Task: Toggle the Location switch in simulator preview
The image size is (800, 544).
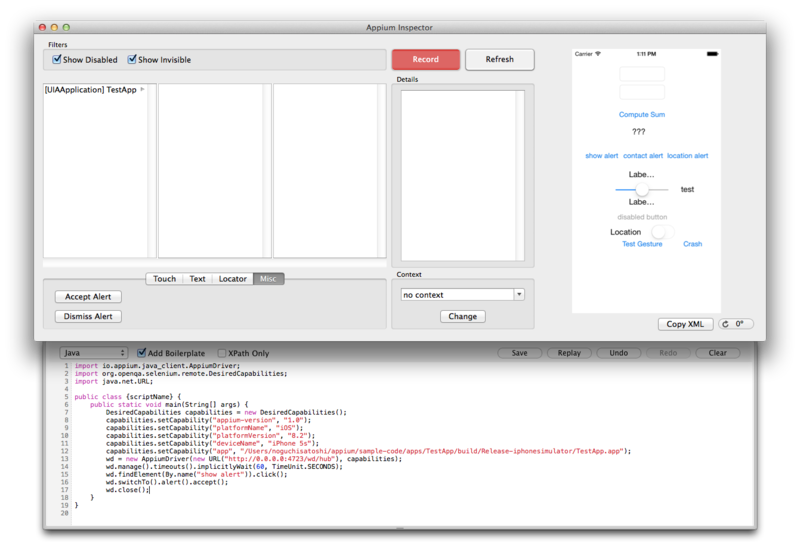Action: tap(663, 232)
